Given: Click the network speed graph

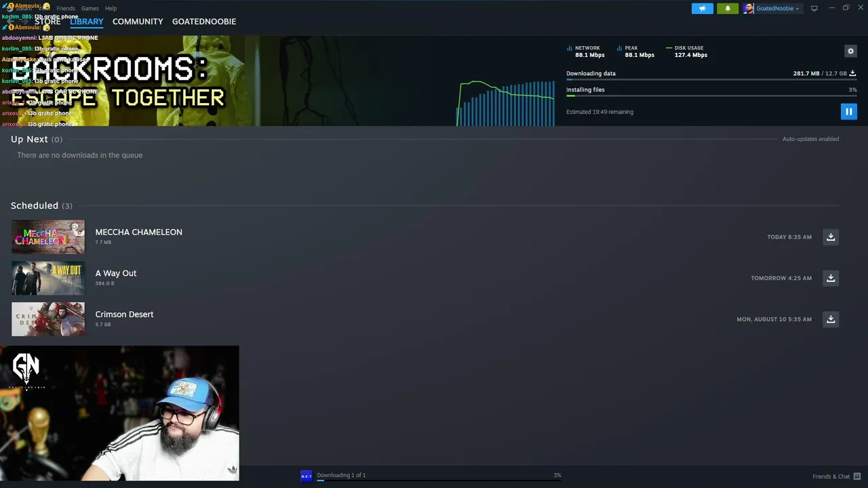Looking at the screenshot, I should point(507,103).
